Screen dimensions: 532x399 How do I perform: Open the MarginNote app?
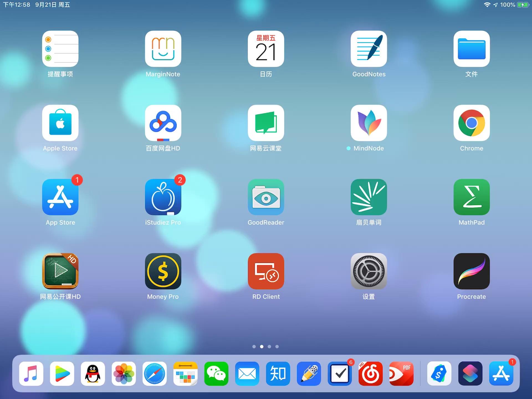click(163, 49)
